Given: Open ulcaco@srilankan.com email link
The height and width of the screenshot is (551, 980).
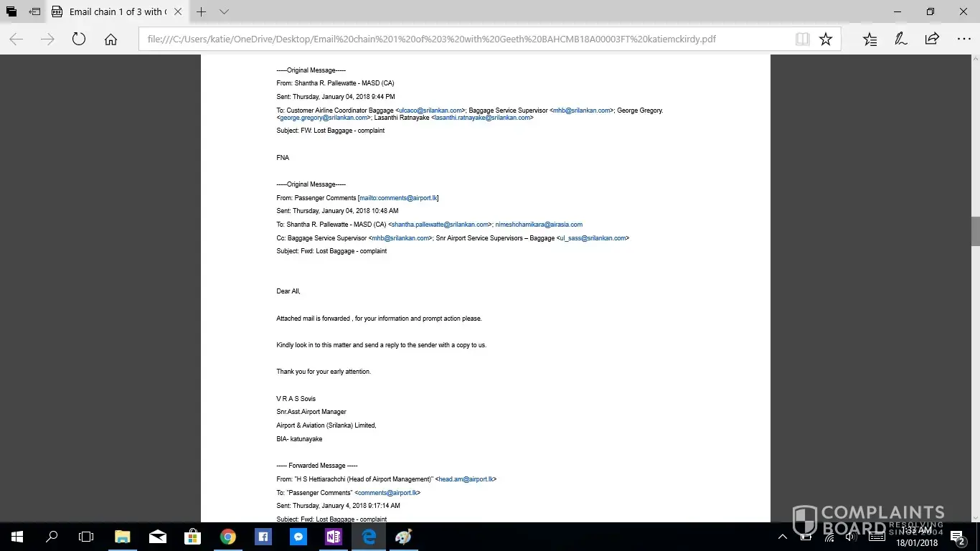Looking at the screenshot, I should (x=430, y=110).
